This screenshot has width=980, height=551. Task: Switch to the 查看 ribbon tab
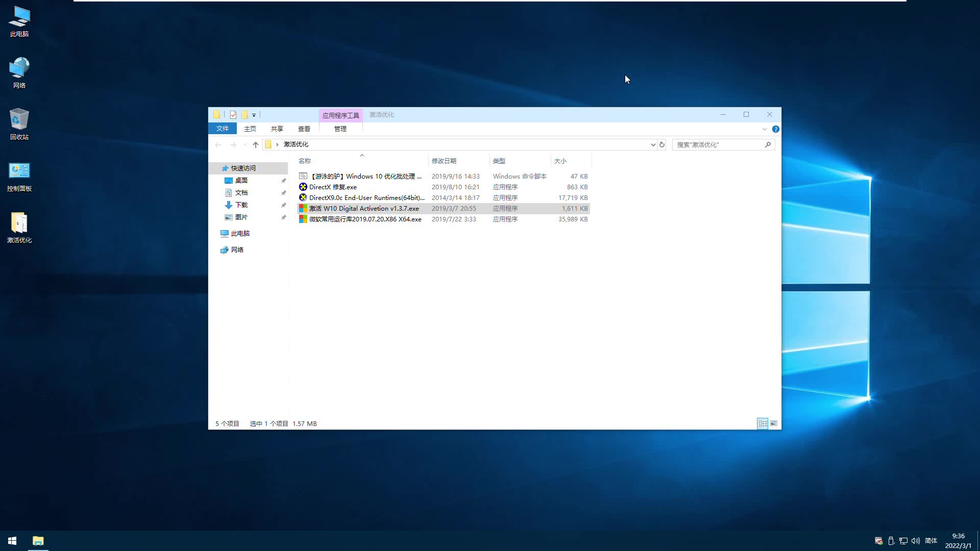tap(304, 129)
